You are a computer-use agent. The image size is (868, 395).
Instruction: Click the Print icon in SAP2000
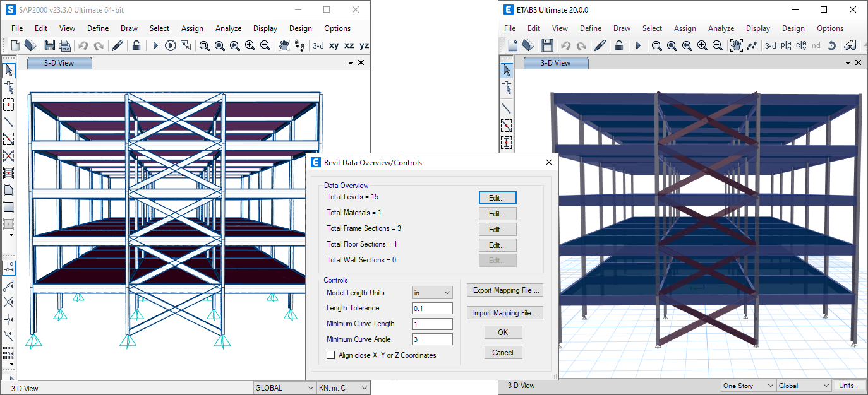coord(64,45)
